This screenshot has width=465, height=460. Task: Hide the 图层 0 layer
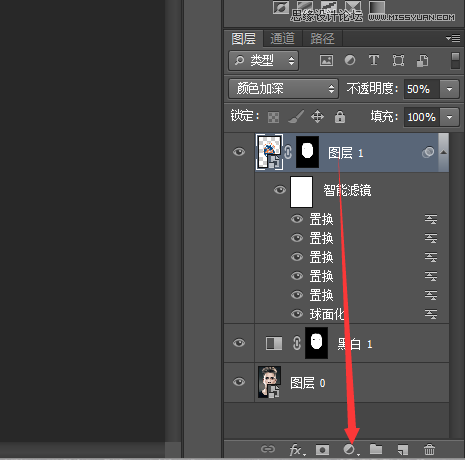coord(239,382)
